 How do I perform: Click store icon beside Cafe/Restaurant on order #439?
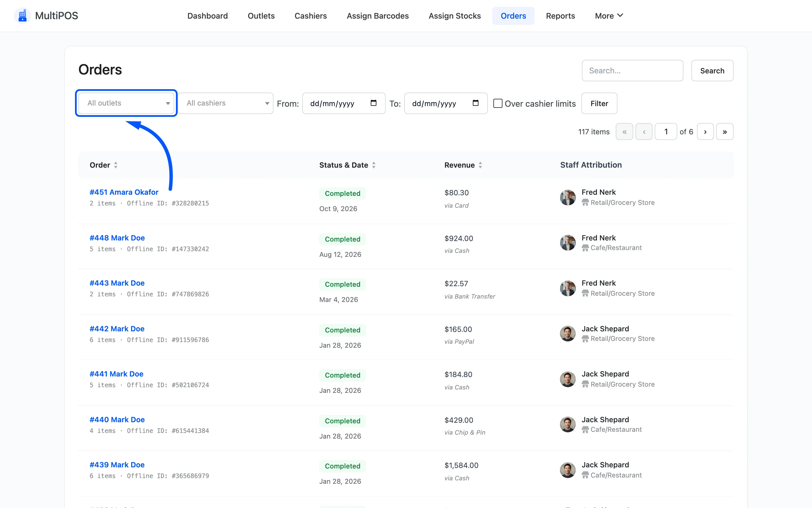(x=585, y=475)
